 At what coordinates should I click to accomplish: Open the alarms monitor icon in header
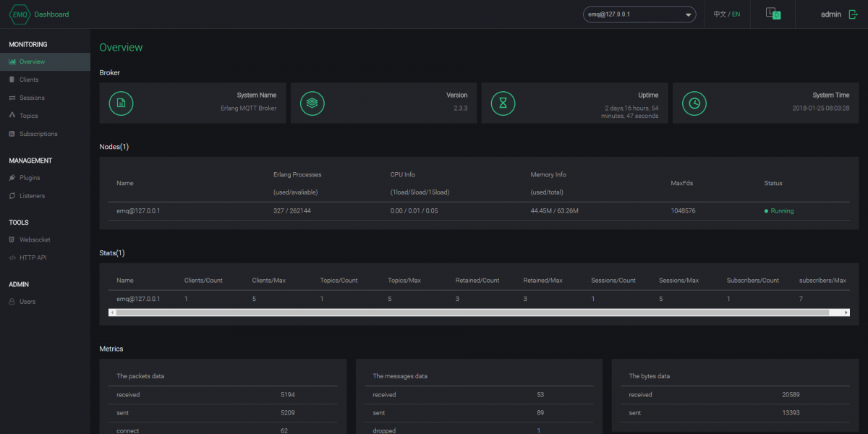(773, 14)
